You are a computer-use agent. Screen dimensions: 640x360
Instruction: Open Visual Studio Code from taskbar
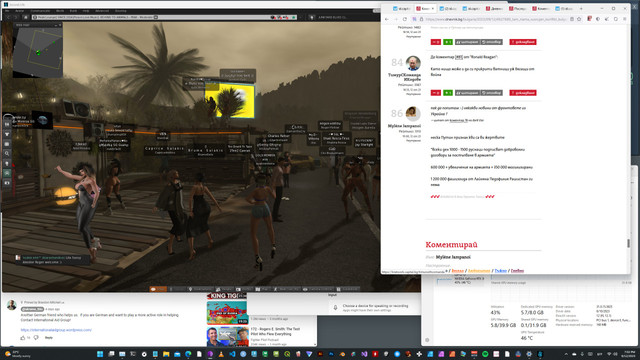(x=232, y=354)
